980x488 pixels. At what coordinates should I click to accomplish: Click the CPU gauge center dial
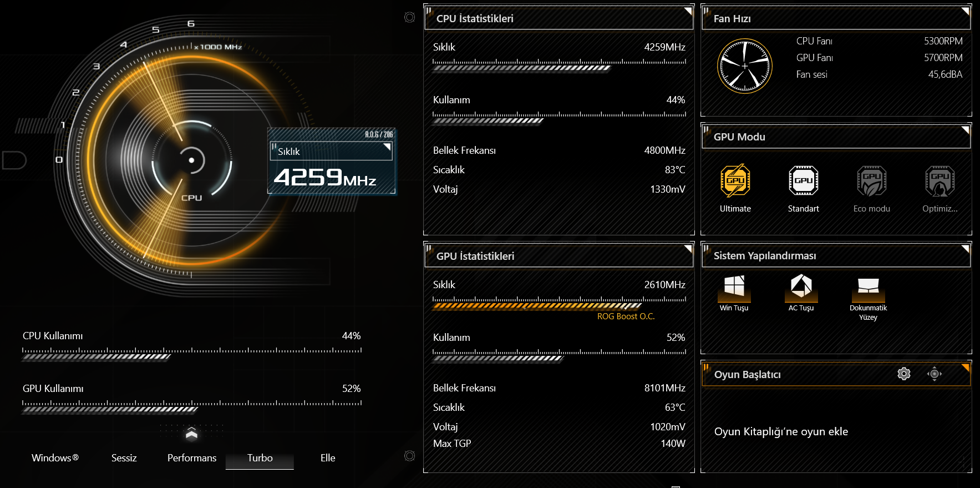click(192, 160)
